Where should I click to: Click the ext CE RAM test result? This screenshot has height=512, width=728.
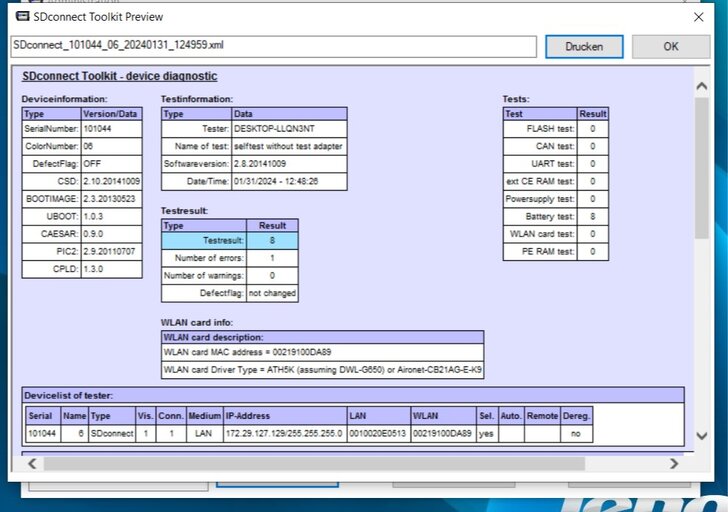(592, 181)
